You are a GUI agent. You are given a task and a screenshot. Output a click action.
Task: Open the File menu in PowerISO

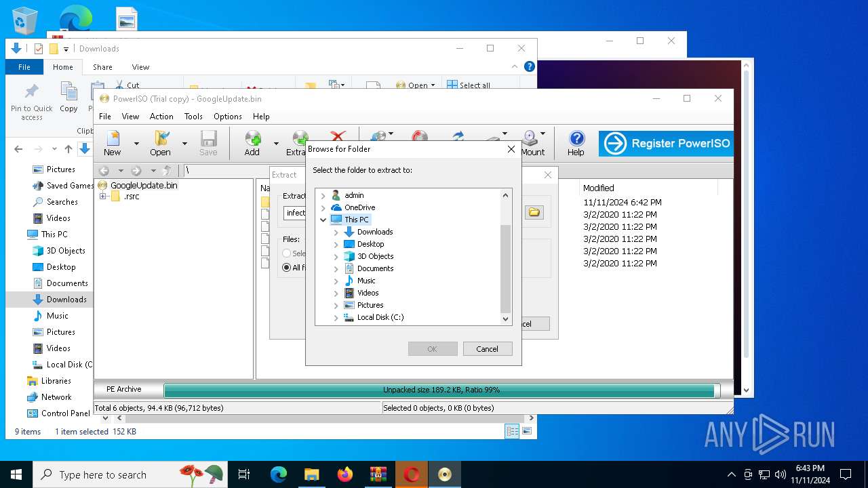point(105,117)
